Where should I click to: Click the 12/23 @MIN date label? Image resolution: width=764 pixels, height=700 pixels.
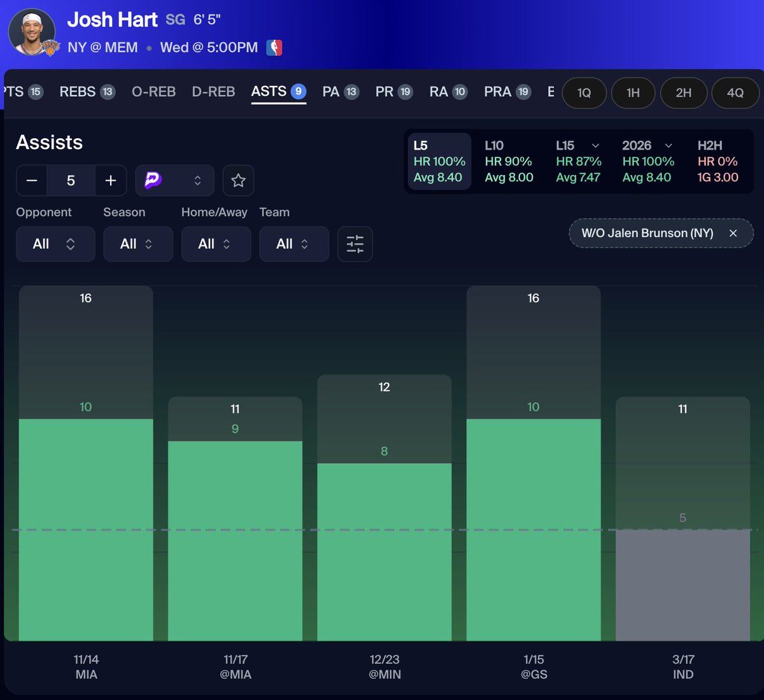[385, 667]
